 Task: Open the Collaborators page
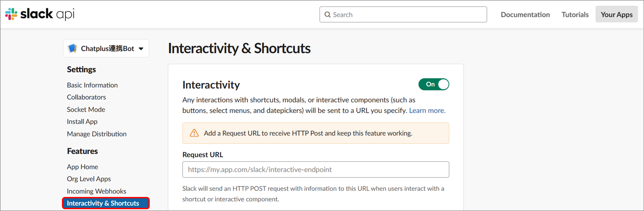coord(86,97)
